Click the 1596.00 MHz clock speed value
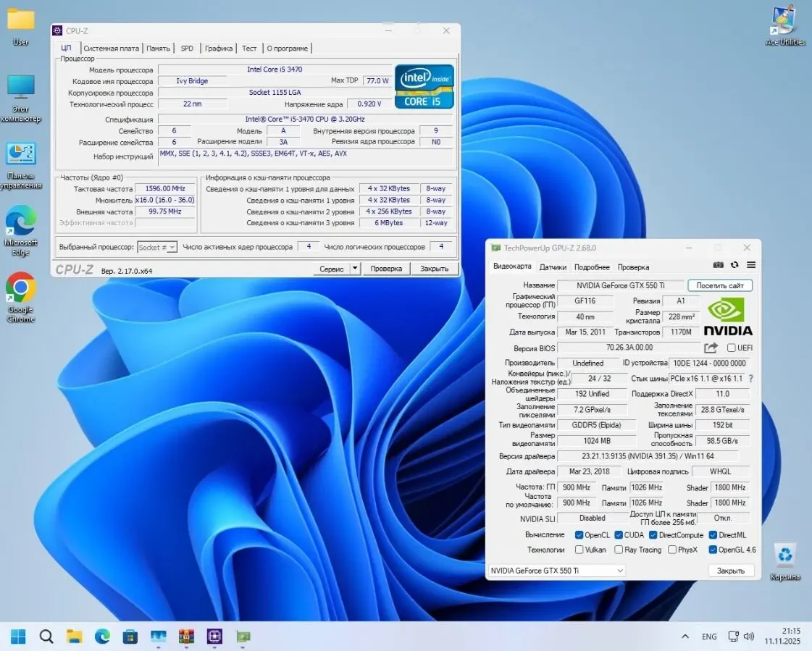The image size is (812, 651). (165, 188)
